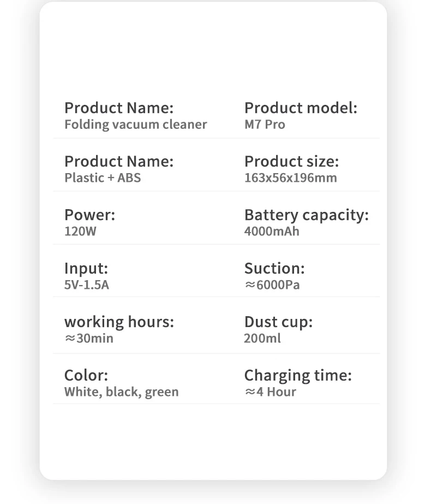Click the '163x56x196mm' size value
Screen dimensions: 431x504
pos(290,178)
